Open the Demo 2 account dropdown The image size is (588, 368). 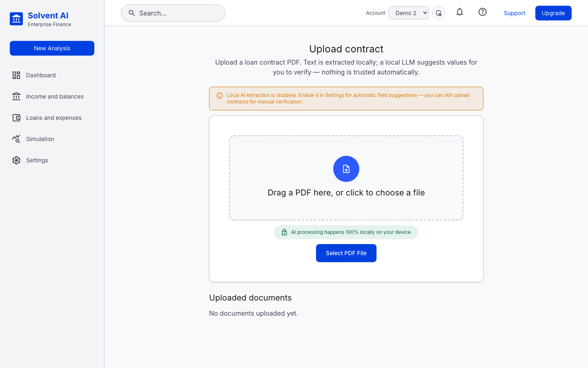409,13
